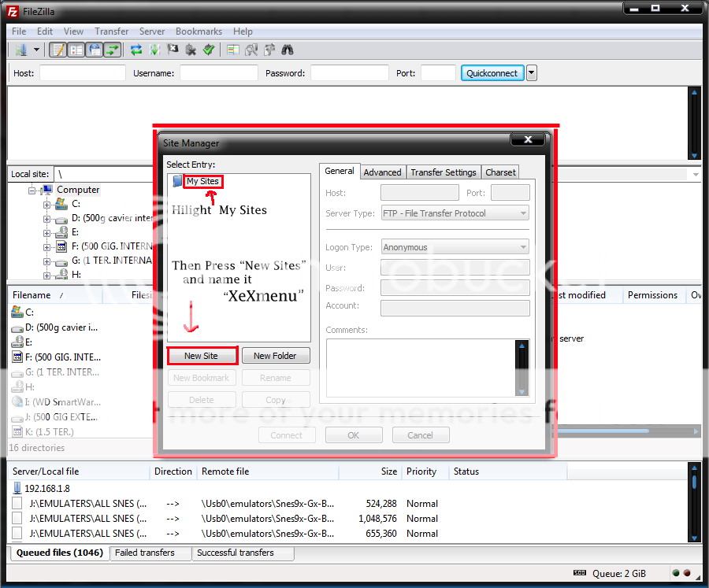Click the red activity LED in the status bar

coord(687,573)
